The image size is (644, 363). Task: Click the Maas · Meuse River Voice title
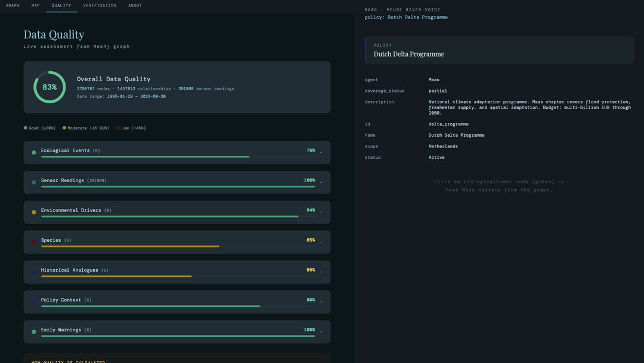click(x=402, y=10)
